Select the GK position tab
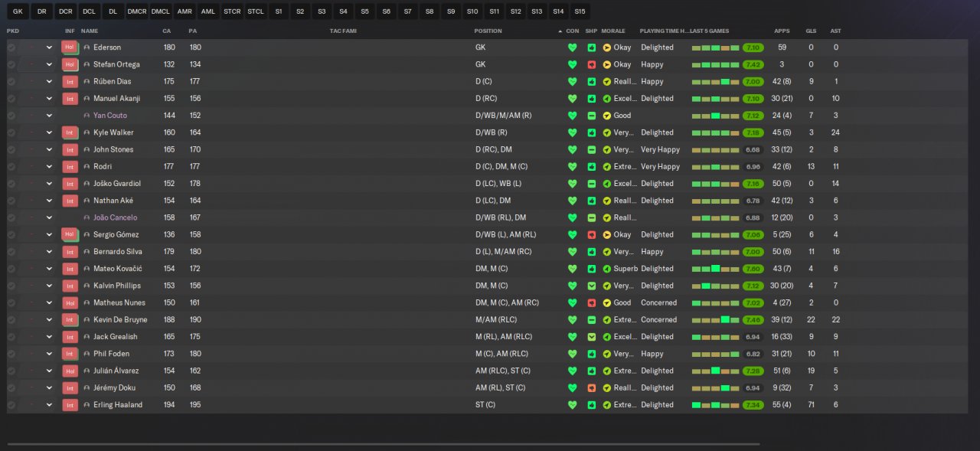Image resolution: width=980 pixels, height=451 pixels. [x=18, y=11]
